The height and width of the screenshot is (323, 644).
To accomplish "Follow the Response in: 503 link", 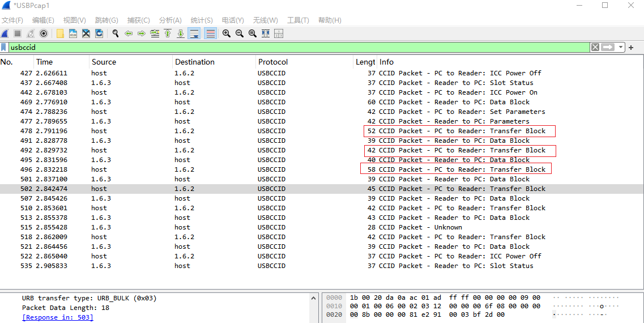I will point(58,317).
